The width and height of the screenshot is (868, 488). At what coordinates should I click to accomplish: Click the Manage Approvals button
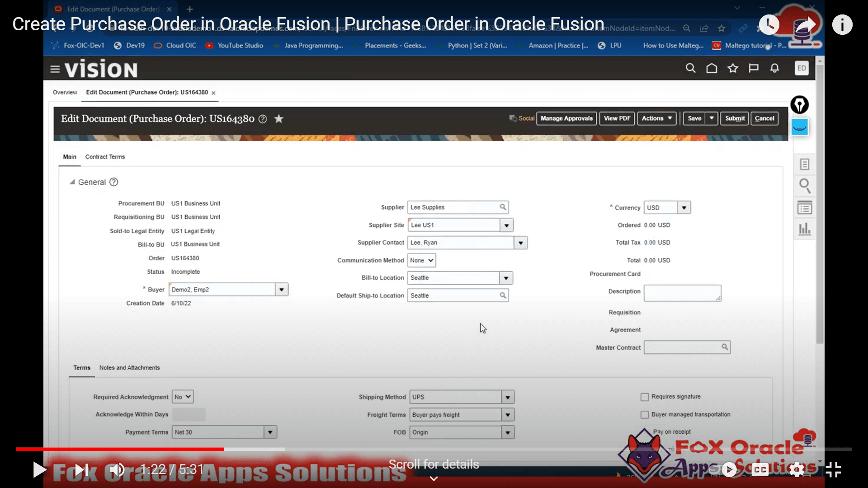tap(566, 118)
